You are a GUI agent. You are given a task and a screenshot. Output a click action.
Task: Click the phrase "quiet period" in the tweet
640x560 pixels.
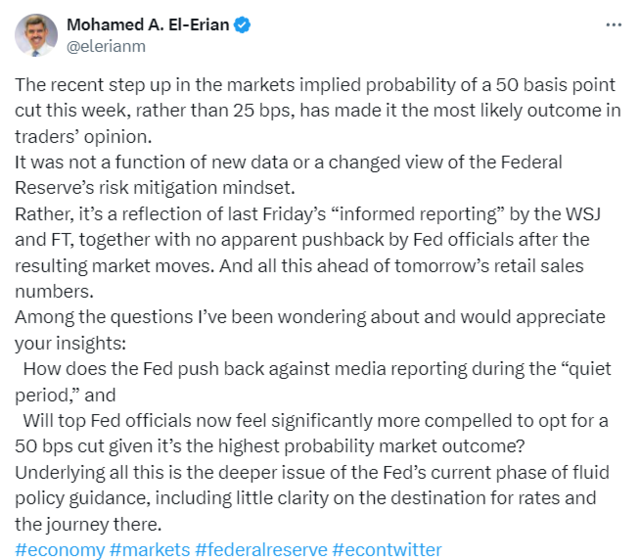pyautogui.click(x=585, y=369)
